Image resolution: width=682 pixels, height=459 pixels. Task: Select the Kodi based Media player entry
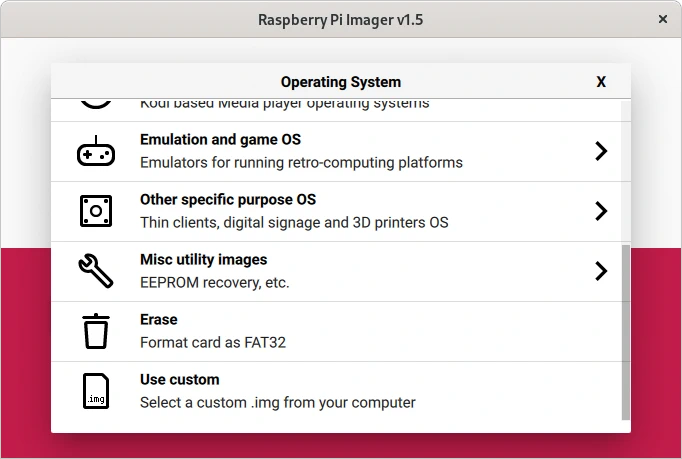pos(284,104)
